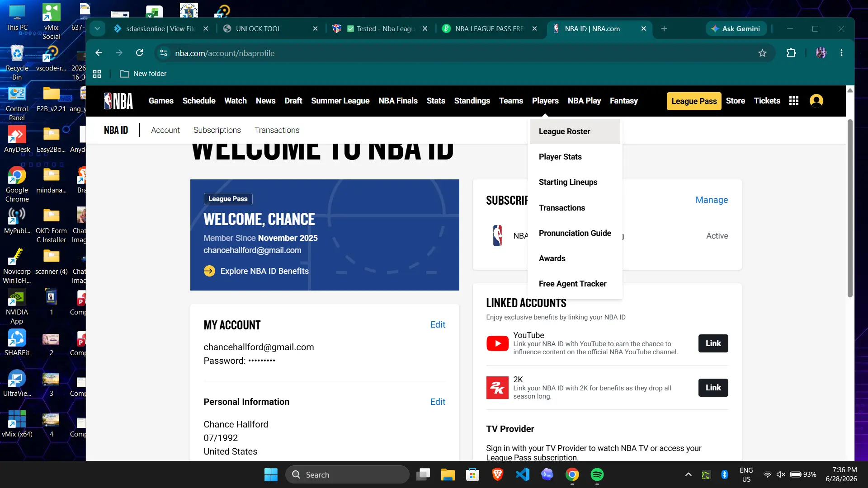868x488 pixels.
Task: Select League Roster from Players menu
Action: pyautogui.click(x=575, y=131)
